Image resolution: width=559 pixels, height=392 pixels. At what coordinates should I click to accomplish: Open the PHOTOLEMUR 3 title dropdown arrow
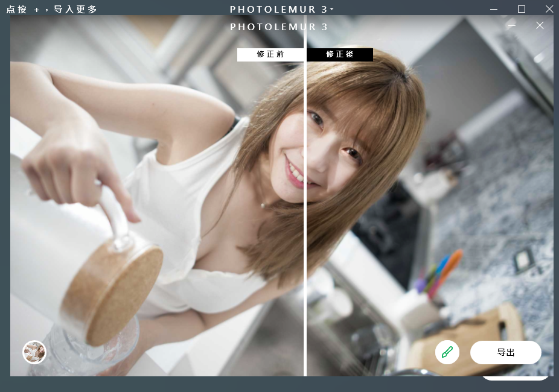coord(332,9)
